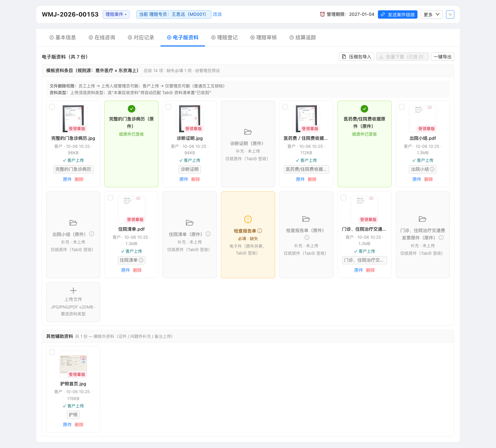Select checkbox for 诊断证明.jpg

coord(169,107)
